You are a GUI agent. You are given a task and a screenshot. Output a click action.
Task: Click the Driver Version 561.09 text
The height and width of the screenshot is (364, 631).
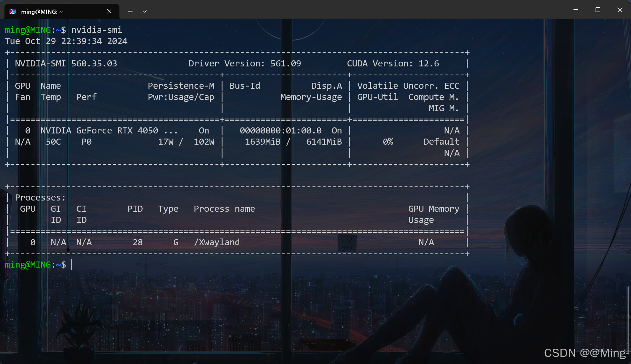245,63
